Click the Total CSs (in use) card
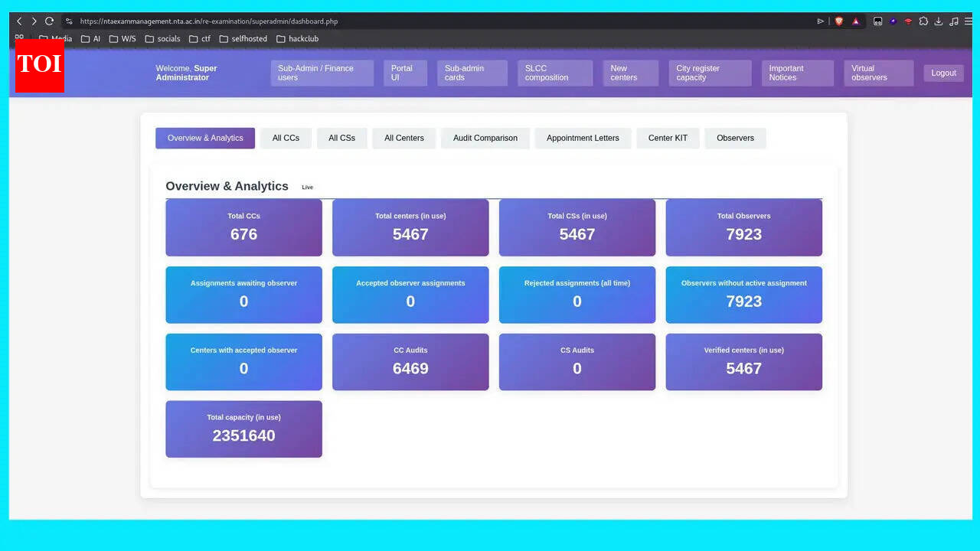 point(577,227)
